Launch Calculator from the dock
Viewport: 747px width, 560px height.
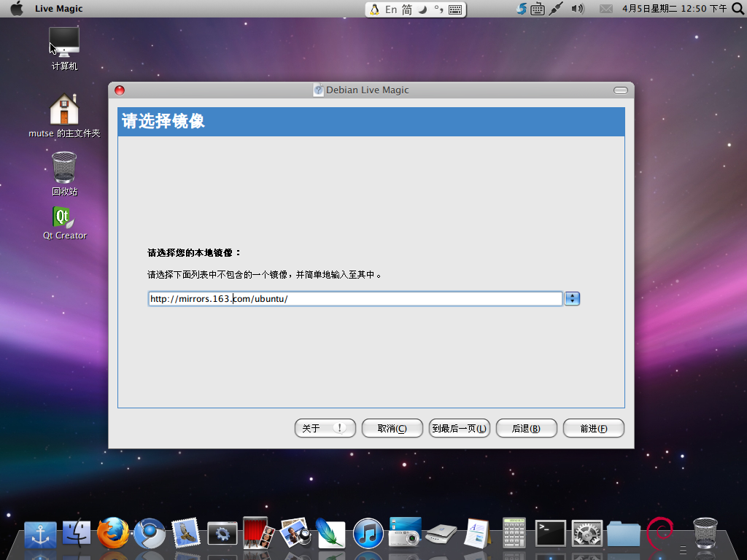[x=514, y=533]
